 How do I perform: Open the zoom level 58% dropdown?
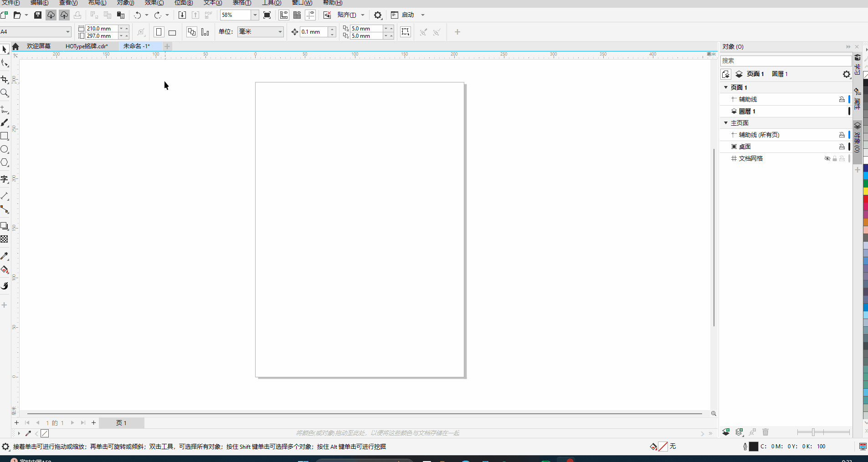click(255, 15)
